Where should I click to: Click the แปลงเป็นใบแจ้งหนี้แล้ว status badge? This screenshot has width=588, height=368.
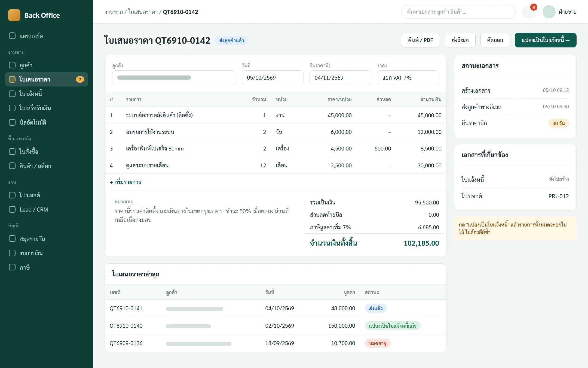[393, 326]
